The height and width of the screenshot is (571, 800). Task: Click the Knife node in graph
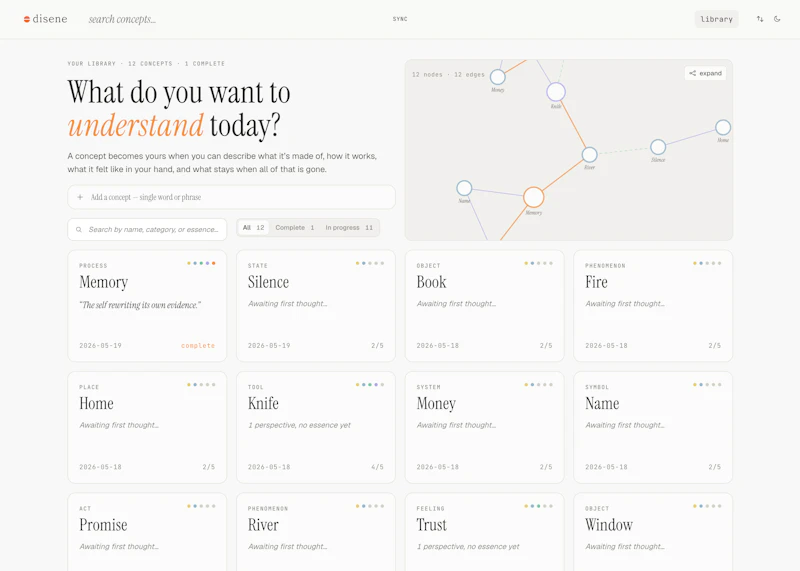point(556,92)
